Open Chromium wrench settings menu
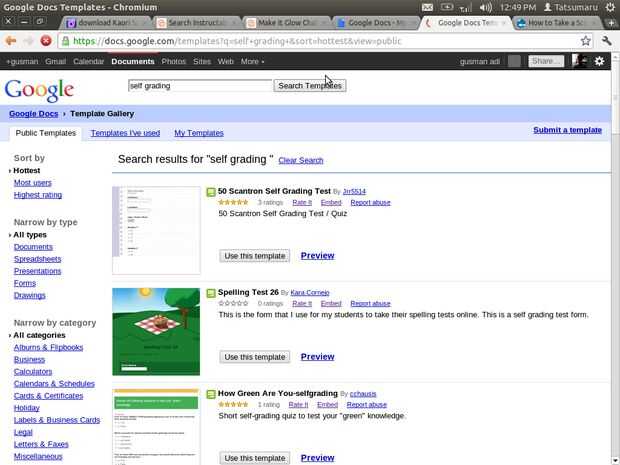 click(607, 41)
